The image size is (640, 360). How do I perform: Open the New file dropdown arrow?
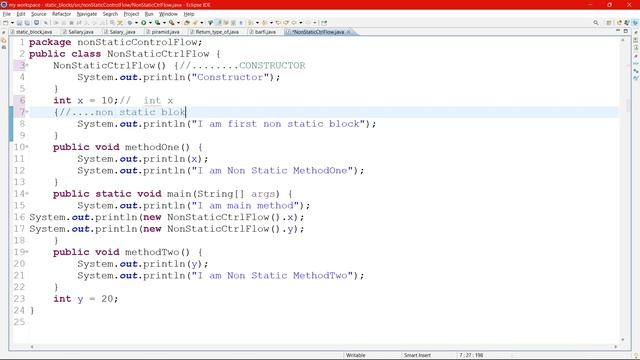tap(12, 23)
